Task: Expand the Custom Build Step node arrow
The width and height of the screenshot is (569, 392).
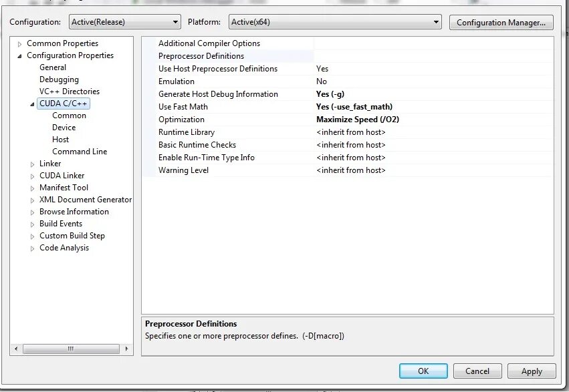Action: tap(32, 236)
